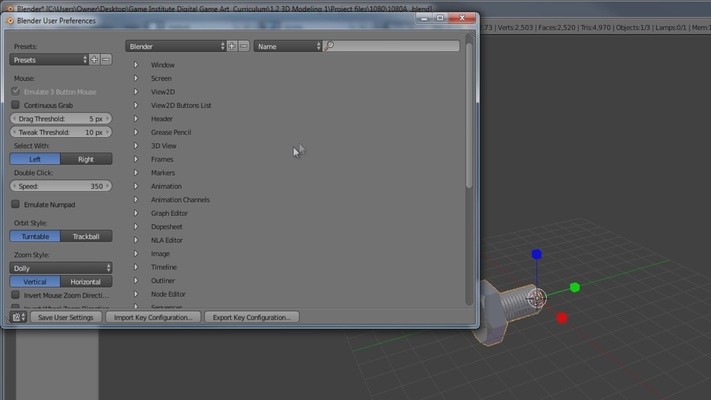The width and height of the screenshot is (711, 400).
Task: Click the red X axis manipulator handle
Action: (x=562, y=318)
